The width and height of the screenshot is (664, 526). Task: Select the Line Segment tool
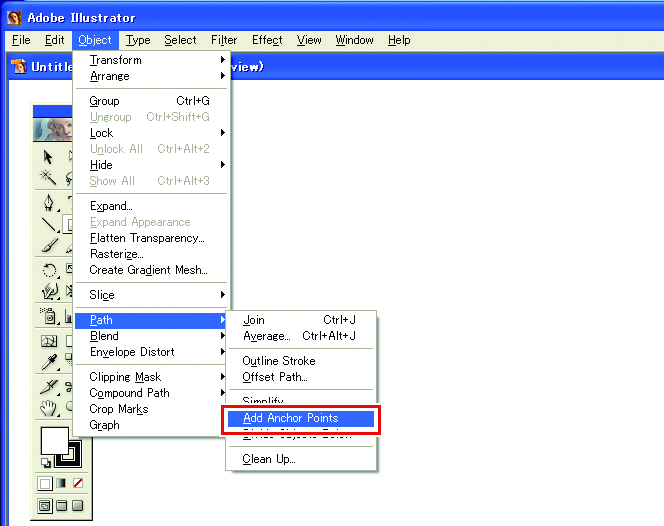pos(47,223)
